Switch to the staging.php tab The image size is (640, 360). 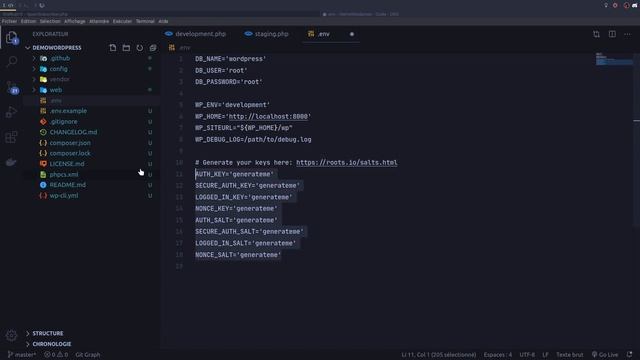[267, 34]
